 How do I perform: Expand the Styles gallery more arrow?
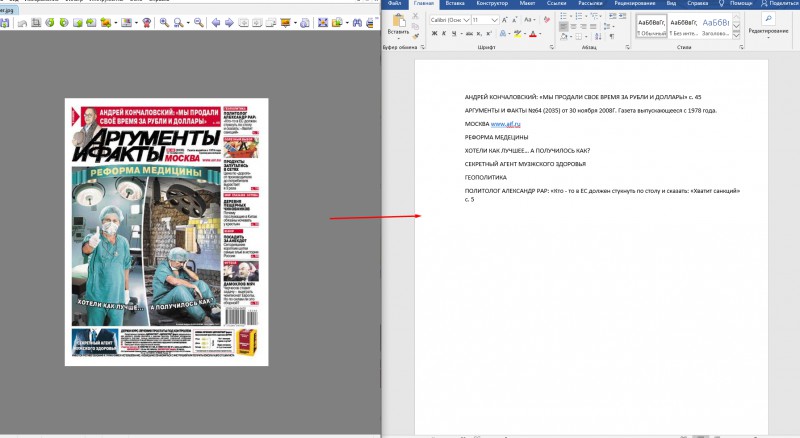736,35
